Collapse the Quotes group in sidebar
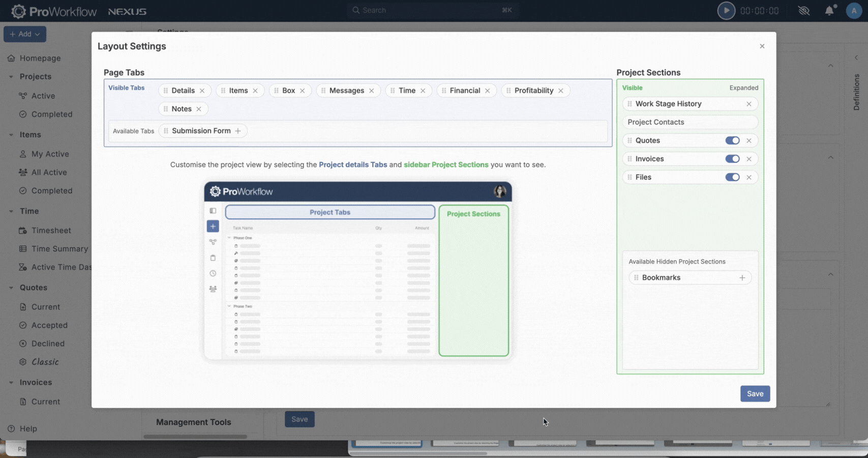 (x=11, y=288)
